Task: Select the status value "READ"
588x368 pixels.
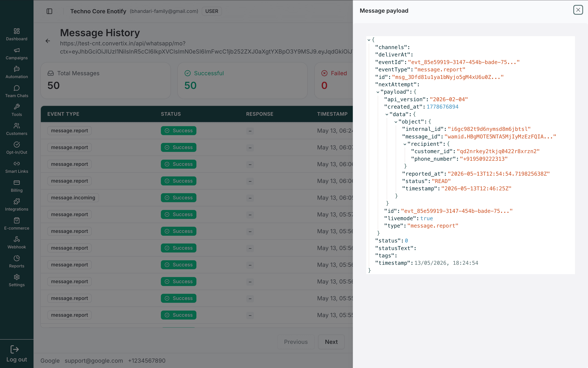Action: 441,181
